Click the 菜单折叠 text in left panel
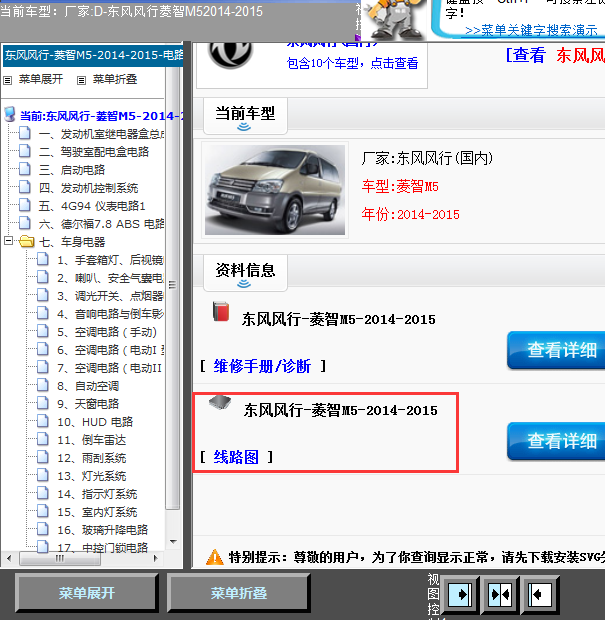 [x=115, y=79]
